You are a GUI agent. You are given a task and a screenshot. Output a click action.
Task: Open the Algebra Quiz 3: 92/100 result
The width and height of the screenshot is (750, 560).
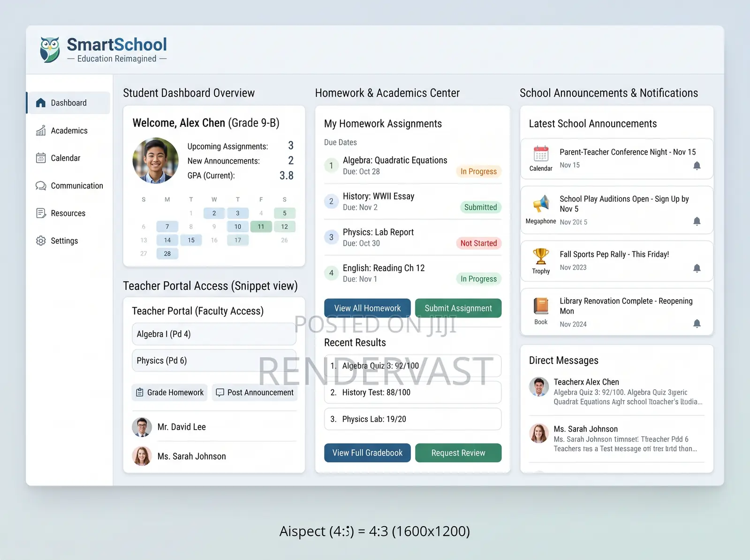[x=413, y=366]
